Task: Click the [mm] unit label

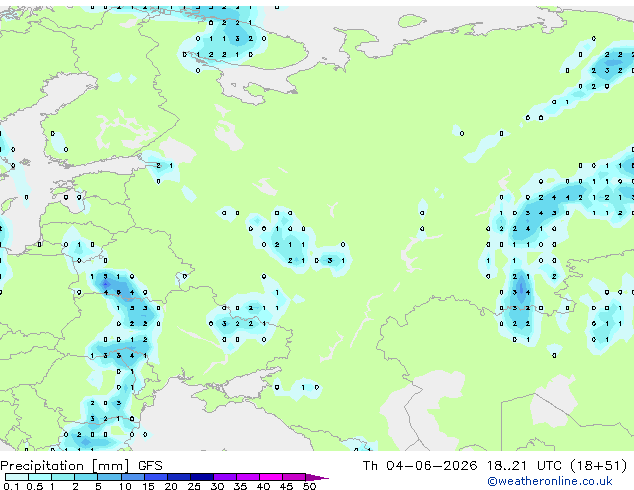Action: [111, 466]
